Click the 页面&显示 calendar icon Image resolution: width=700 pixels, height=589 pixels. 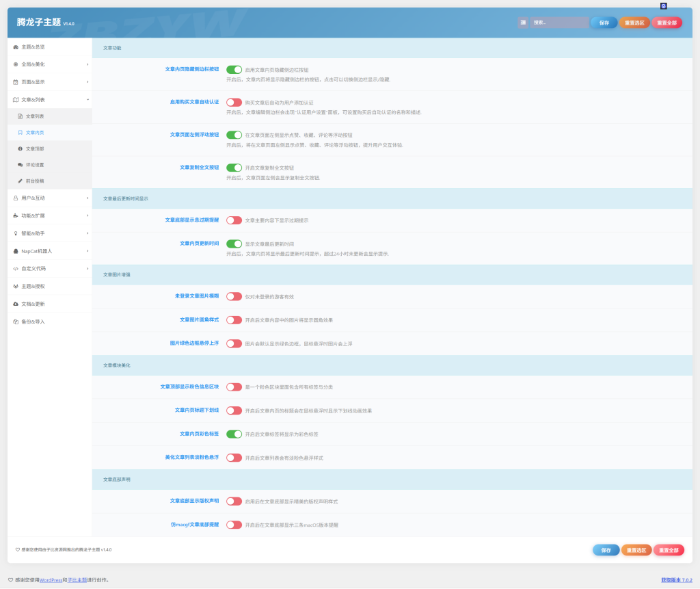(16, 82)
